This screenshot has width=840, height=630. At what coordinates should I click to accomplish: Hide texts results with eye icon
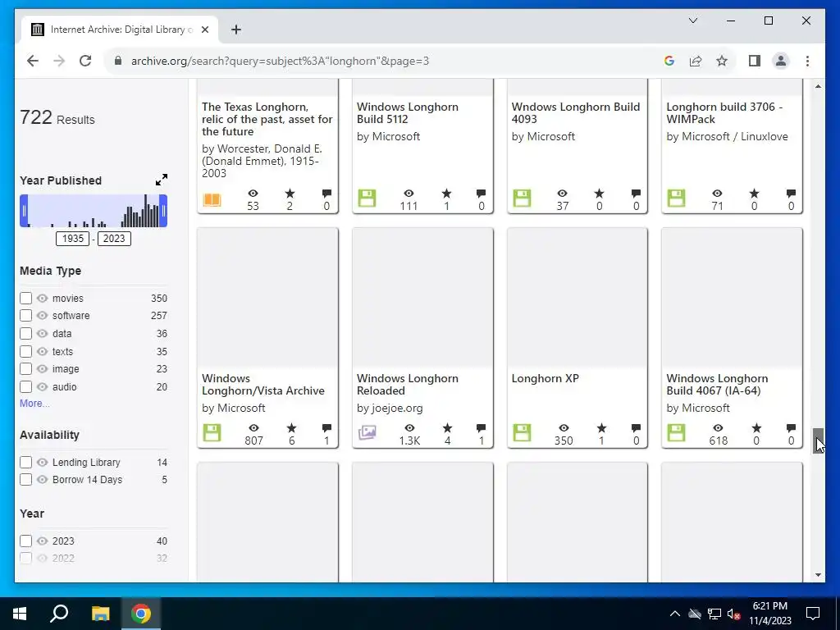click(x=43, y=351)
